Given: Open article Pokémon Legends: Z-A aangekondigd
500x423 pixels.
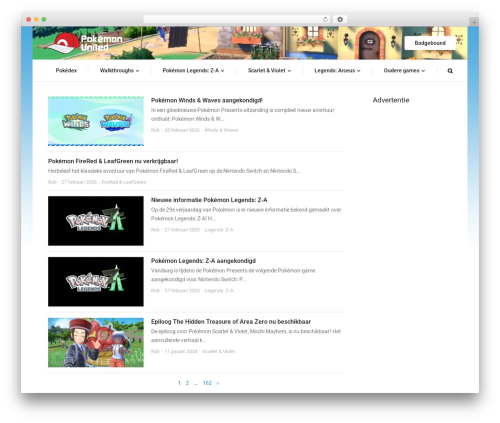Looking at the screenshot, I should [203, 261].
